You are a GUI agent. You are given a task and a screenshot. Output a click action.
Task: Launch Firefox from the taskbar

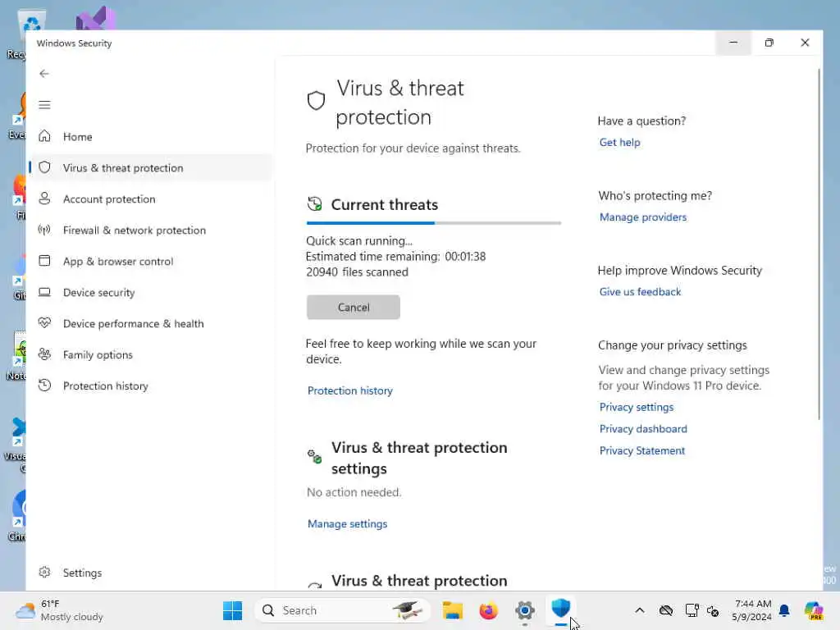[489, 610]
